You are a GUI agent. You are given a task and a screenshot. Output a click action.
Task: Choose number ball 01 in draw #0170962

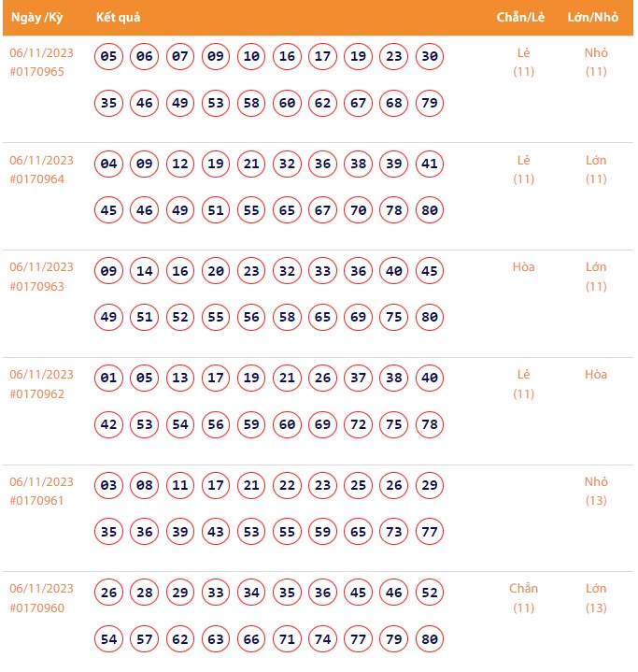pos(109,379)
